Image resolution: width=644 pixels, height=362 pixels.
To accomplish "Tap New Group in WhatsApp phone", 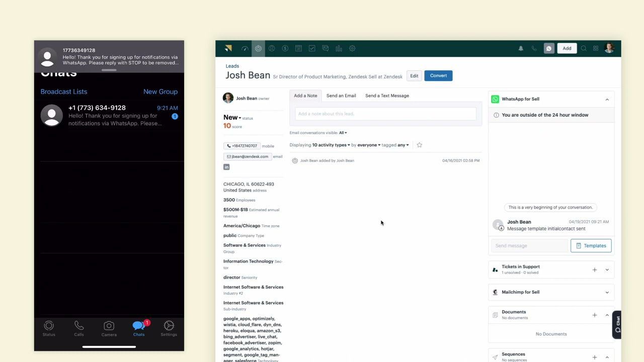I will pyautogui.click(x=160, y=92).
